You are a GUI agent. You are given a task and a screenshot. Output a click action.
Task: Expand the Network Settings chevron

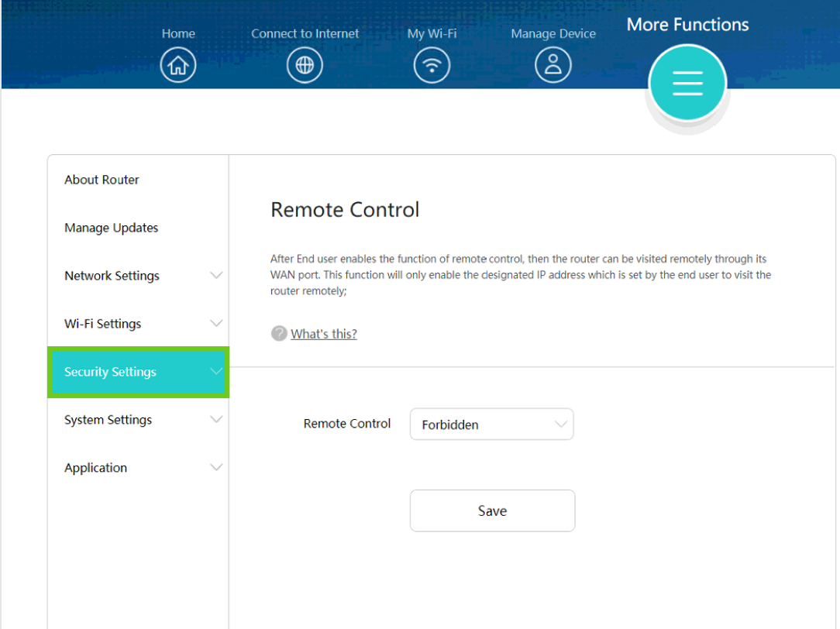(x=216, y=276)
